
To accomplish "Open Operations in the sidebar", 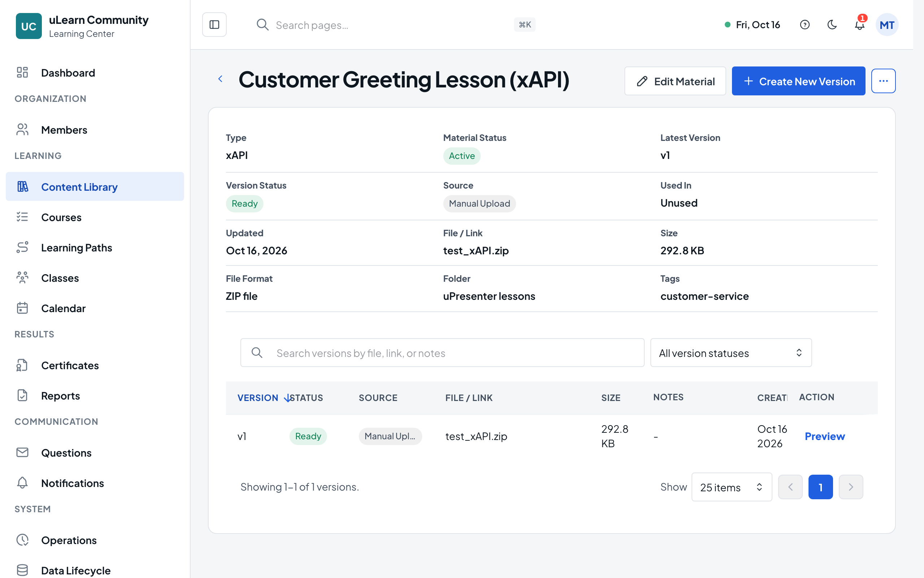I will pos(95,540).
